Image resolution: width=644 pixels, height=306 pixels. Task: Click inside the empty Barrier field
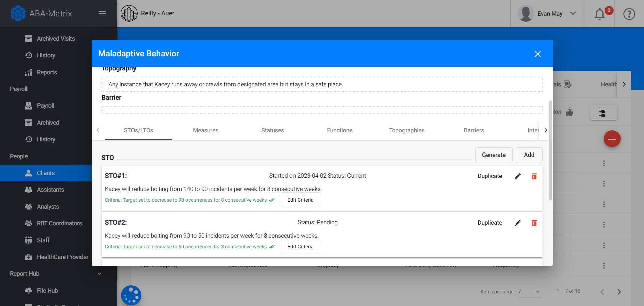click(322, 110)
